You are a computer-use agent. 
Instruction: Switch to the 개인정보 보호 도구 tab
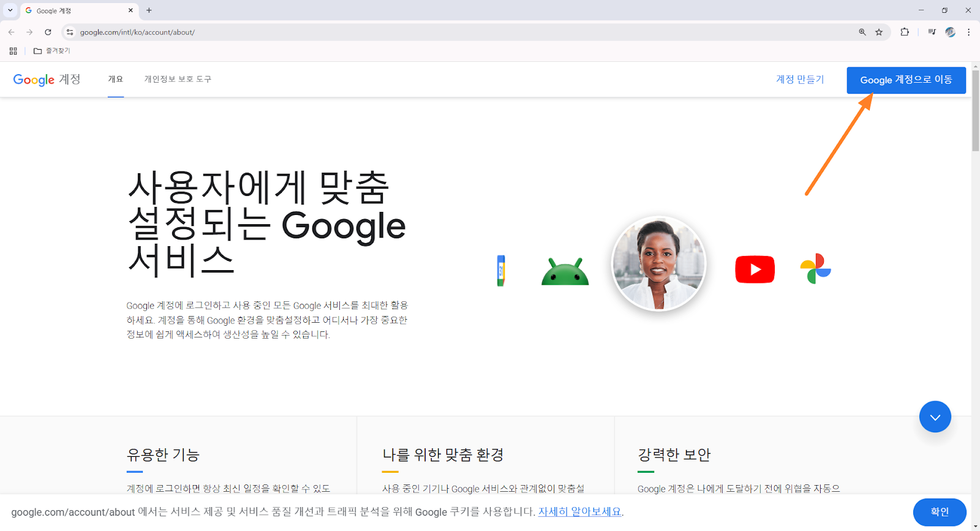click(178, 79)
